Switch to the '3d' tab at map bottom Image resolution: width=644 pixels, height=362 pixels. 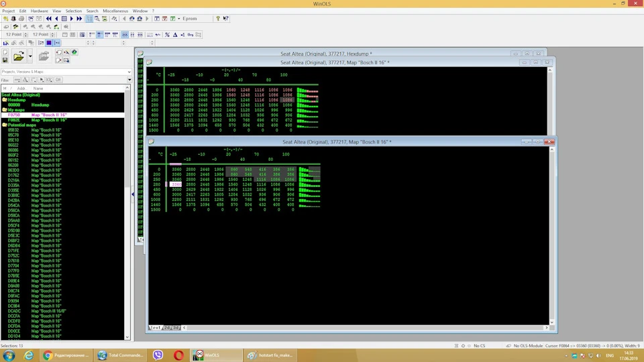[x=176, y=328]
